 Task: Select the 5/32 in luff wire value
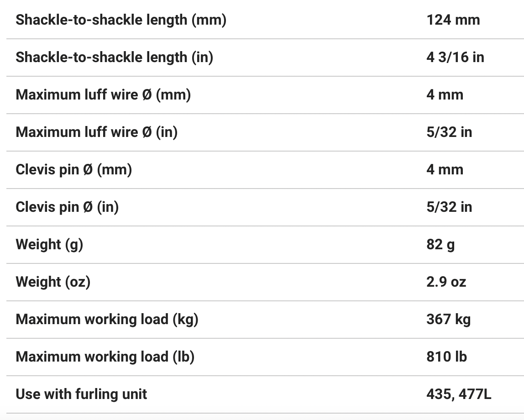(x=449, y=132)
